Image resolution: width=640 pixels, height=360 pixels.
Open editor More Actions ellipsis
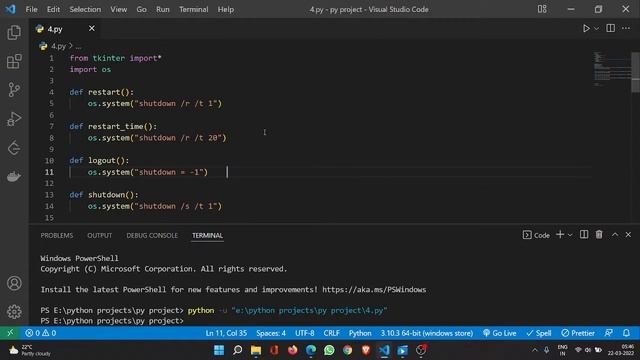pos(626,28)
